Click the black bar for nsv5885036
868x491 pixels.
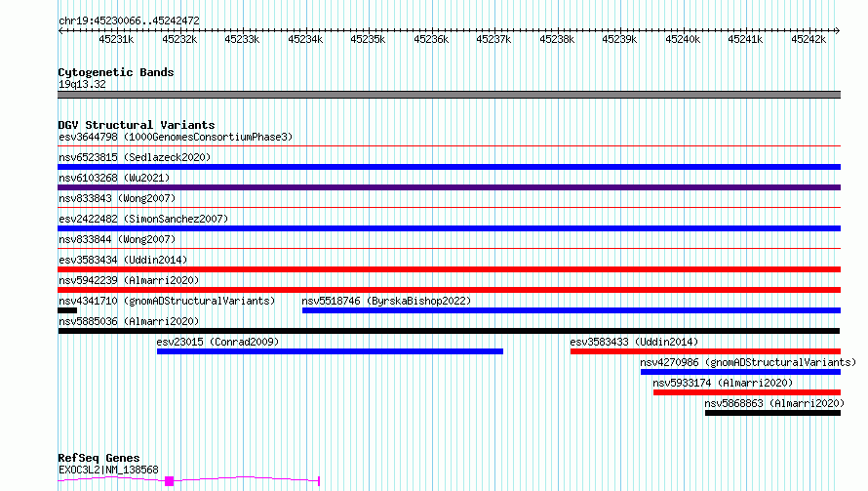point(449,331)
